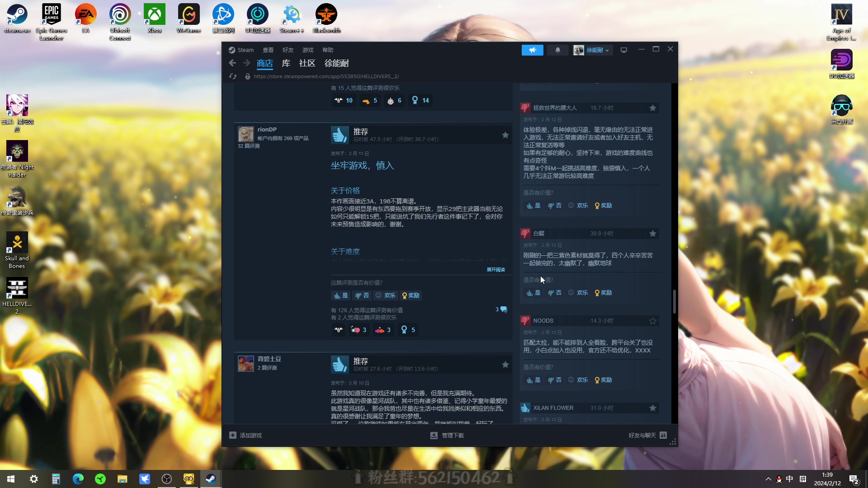Image resolution: width=868 pixels, height=488 pixels.
Task: Open File Explorer from the taskbar
Action: [122, 479]
